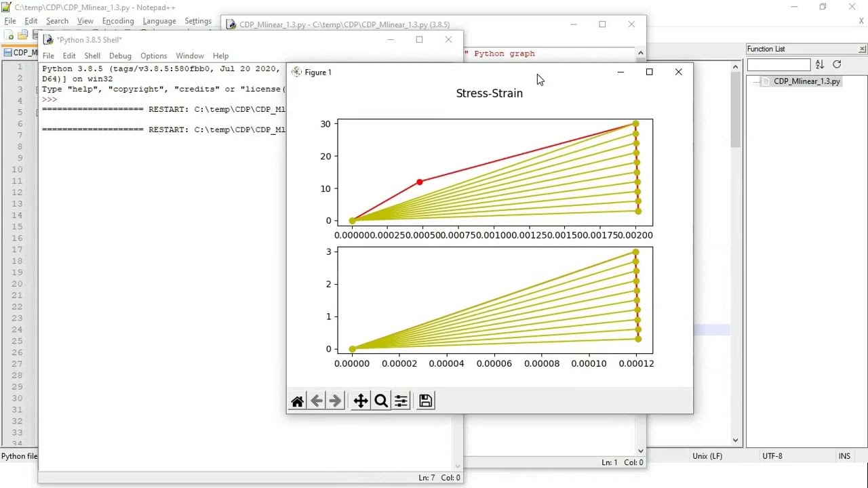Open Notepad++ File menu
This screenshot has width=868, height=488.
10,21
